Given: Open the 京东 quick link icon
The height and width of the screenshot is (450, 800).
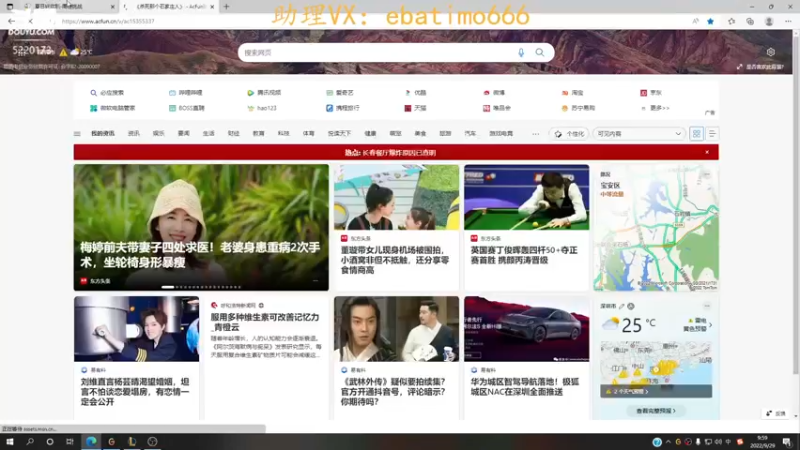Looking at the screenshot, I should coord(643,93).
